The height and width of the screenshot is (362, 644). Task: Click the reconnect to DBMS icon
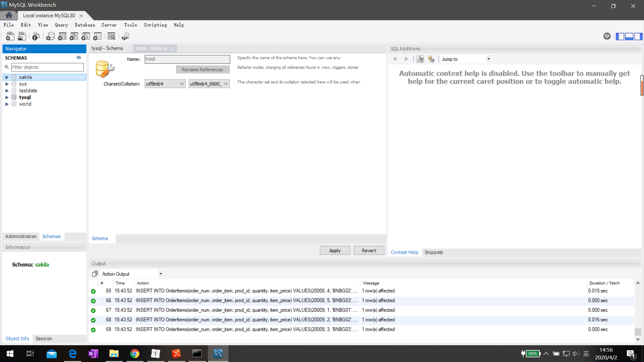point(125,36)
